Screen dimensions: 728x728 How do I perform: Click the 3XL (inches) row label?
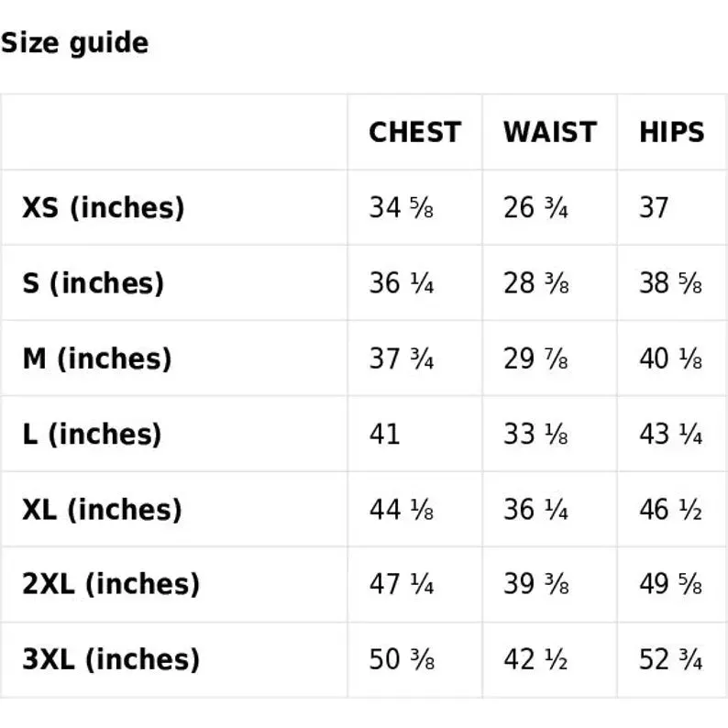click(111, 659)
